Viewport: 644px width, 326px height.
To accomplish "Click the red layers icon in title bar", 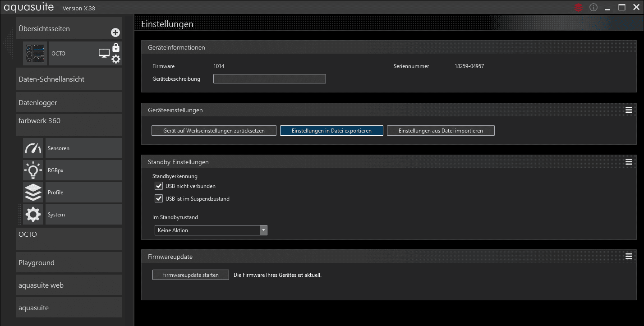I will pos(579,7).
